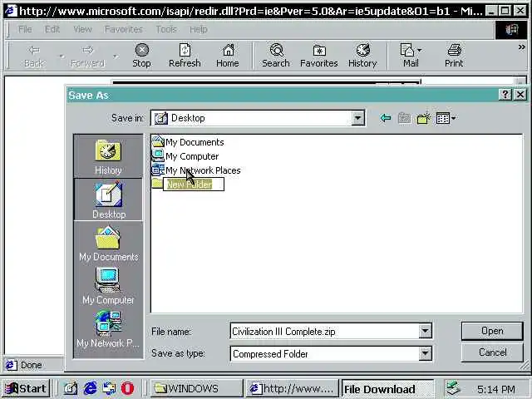Expand the toolbar overflow chevron
Image resolution: width=532 pixels, height=399 pixels.
pyautogui.click(x=521, y=47)
